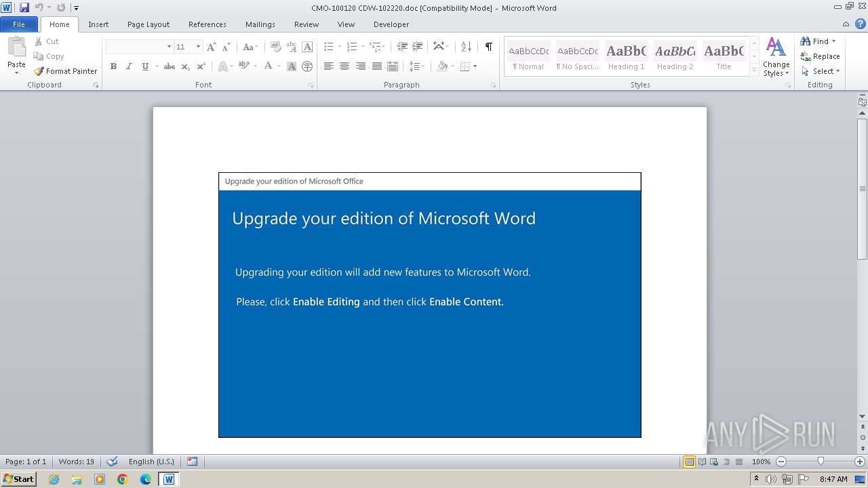Image resolution: width=868 pixels, height=488 pixels.
Task: Click the Enclose Characters icon
Action: (x=307, y=66)
